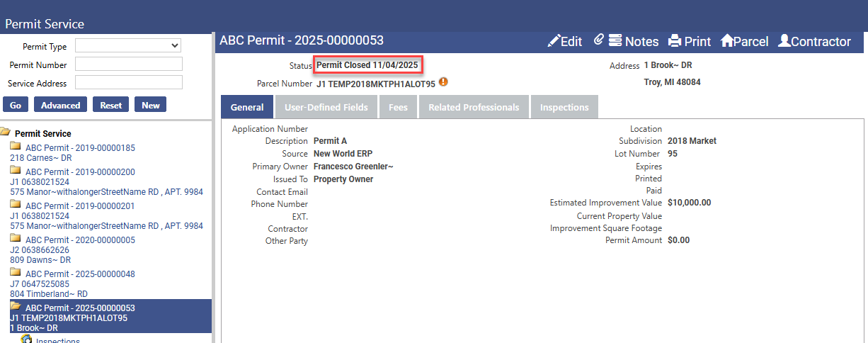Click into the Service Address field
Screen dimensions: 868x343
[128, 83]
